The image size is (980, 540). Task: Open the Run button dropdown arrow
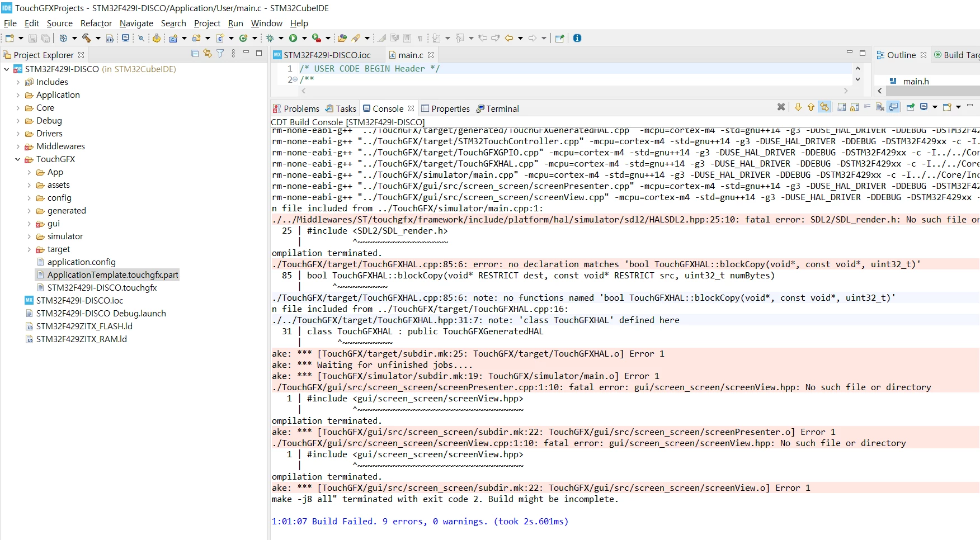point(304,38)
